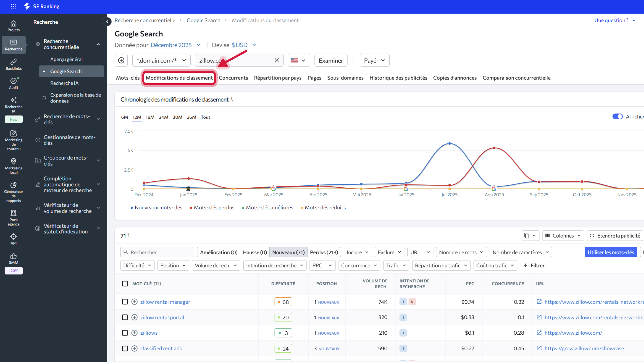Toggle the Afficher switch on chart
The height and width of the screenshot is (362, 644).
tap(617, 117)
